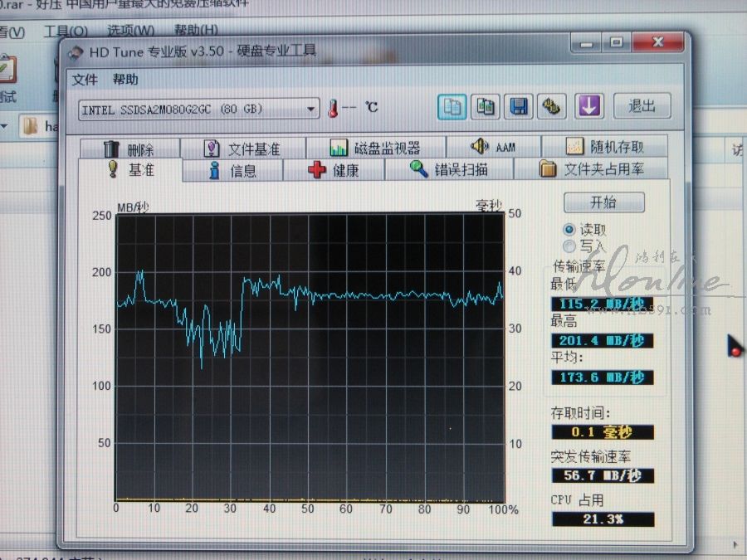Click the copy screenshot toolbar icon
This screenshot has height=560, width=747.
(x=485, y=106)
